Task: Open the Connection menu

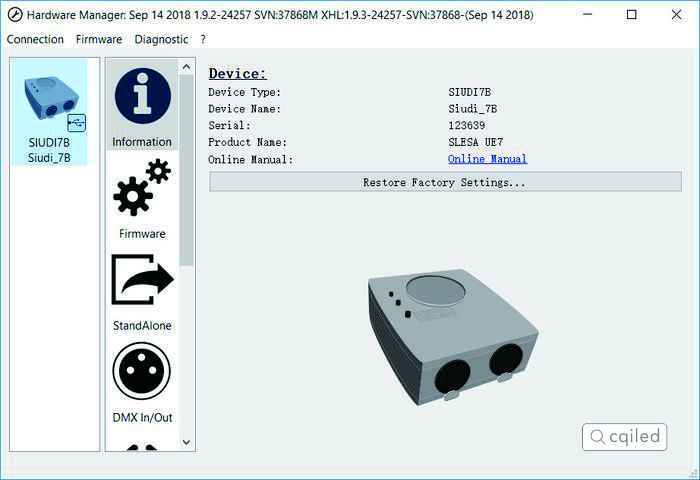Action: [35, 39]
